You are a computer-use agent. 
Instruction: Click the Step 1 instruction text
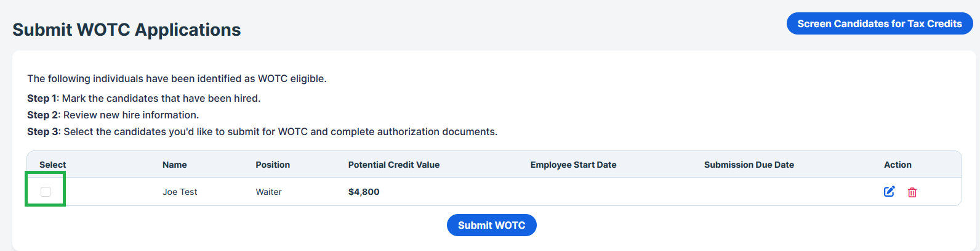tap(143, 98)
